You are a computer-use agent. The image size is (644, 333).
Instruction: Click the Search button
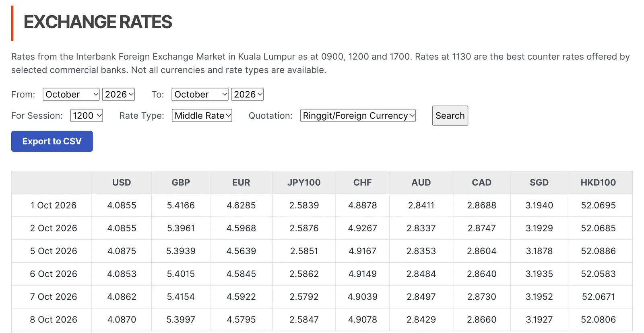(450, 116)
